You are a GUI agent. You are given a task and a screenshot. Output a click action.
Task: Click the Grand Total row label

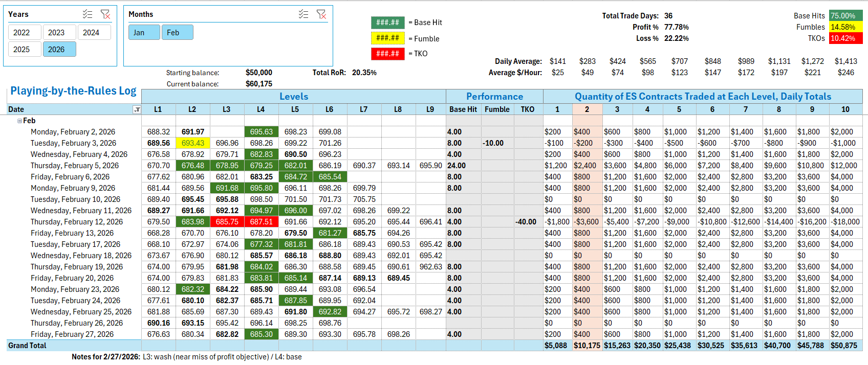point(27,346)
